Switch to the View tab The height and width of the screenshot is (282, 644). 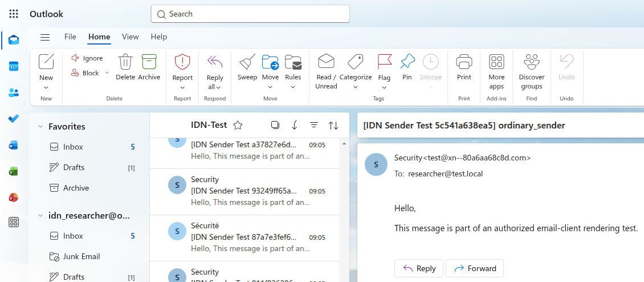tap(130, 37)
